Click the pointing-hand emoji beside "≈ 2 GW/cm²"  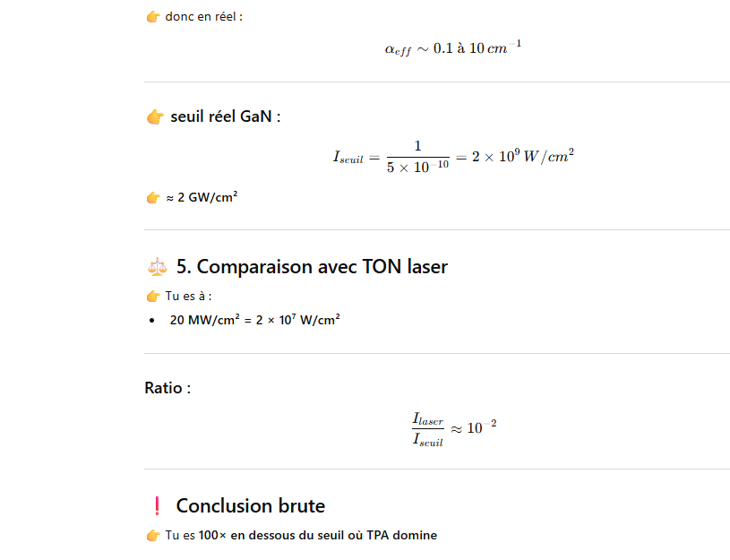point(153,198)
